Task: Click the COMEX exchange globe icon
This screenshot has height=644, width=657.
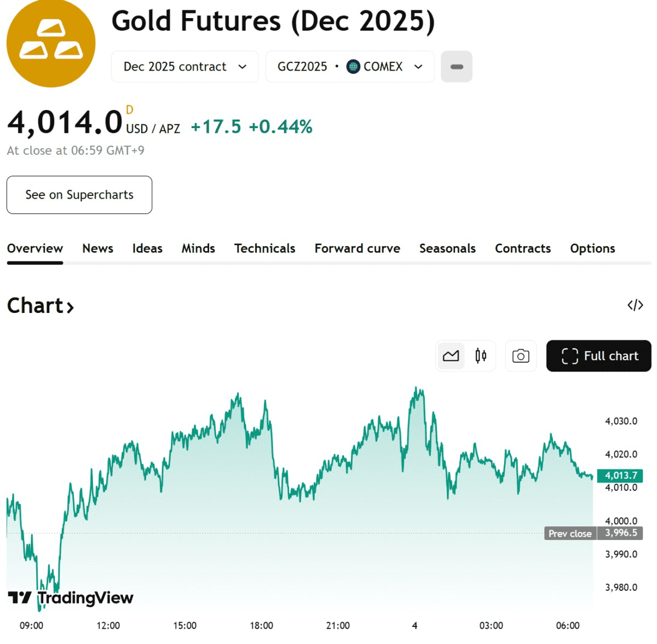Action: pyautogui.click(x=354, y=67)
